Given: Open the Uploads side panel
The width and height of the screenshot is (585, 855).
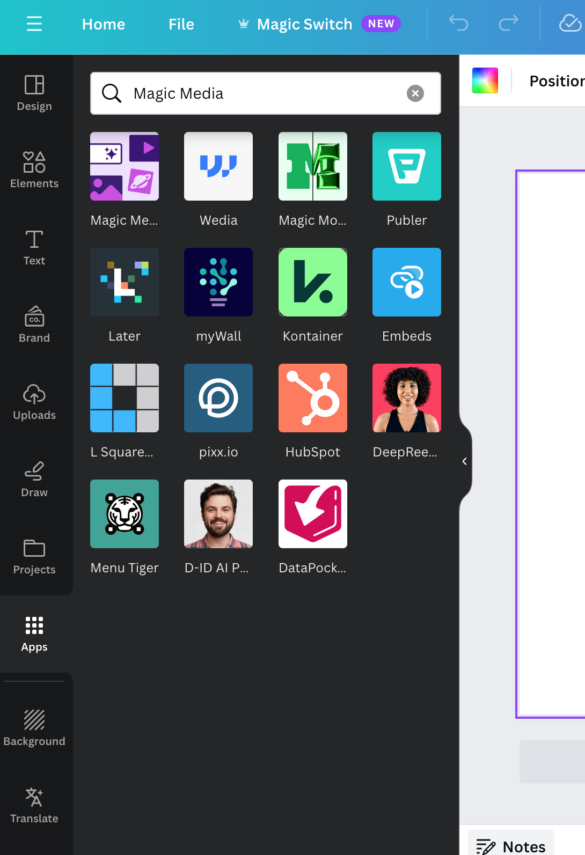Looking at the screenshot, I should [34, 402].
